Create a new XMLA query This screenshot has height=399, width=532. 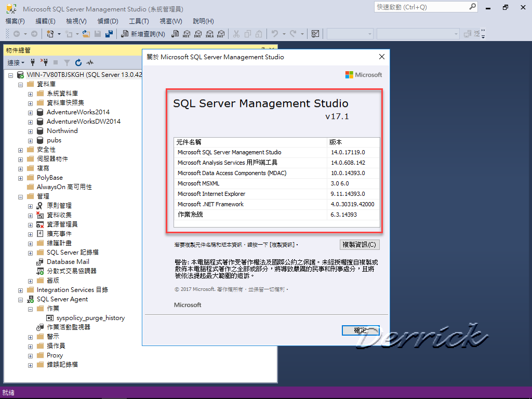pyautogui.click(x=209, y=34)
